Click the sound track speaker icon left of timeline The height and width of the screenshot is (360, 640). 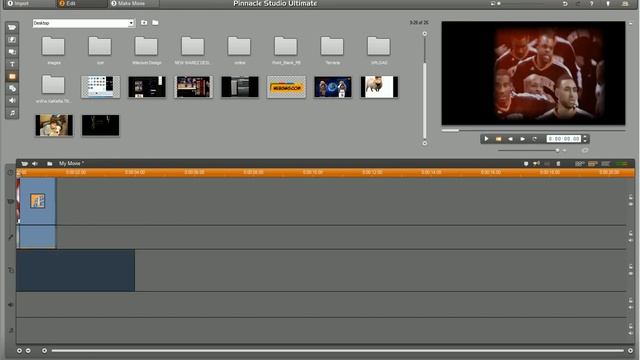click(x=11, y=304)
